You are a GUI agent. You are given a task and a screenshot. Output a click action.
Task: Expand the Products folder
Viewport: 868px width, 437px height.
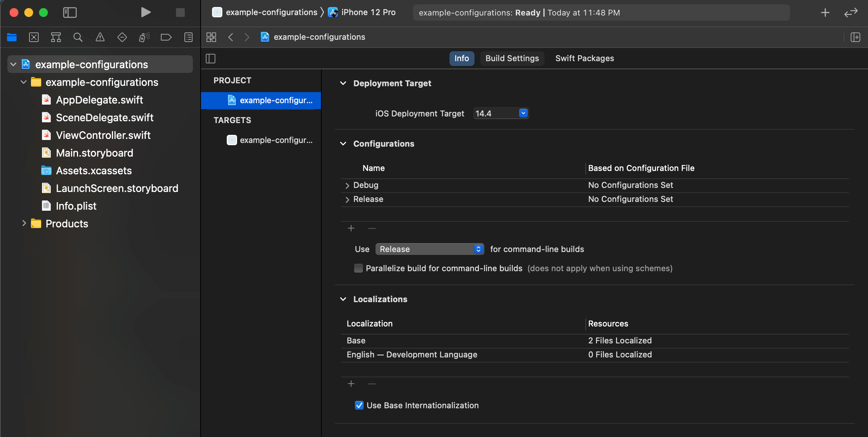(x=24, y=223)
